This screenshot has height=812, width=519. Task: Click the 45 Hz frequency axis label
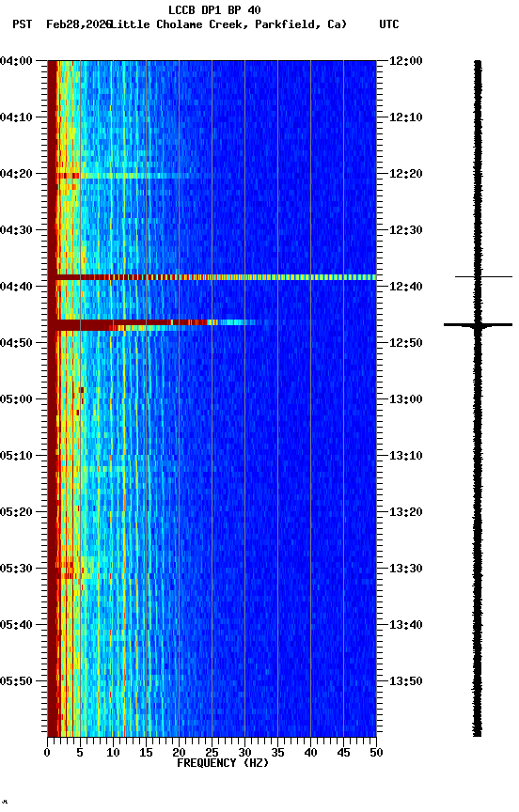point(343,753)
